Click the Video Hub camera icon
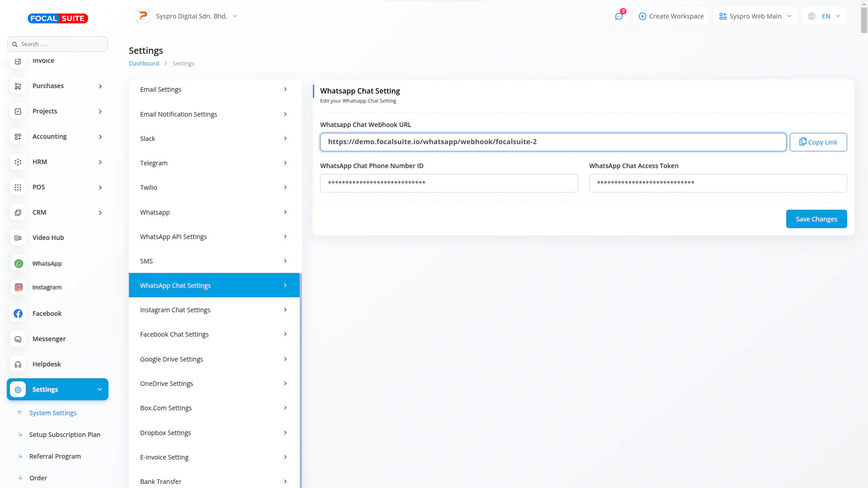The width and height of the screenshot is (868, 488). 18,238
